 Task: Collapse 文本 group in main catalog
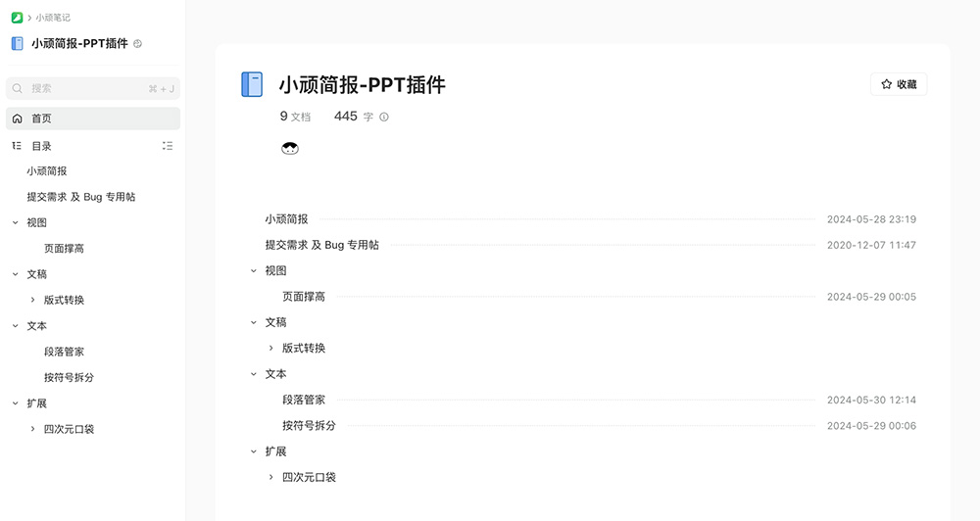[254, 374]
